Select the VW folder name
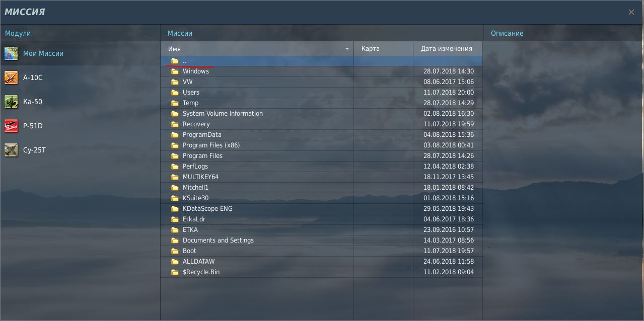 tap(188, 82)
